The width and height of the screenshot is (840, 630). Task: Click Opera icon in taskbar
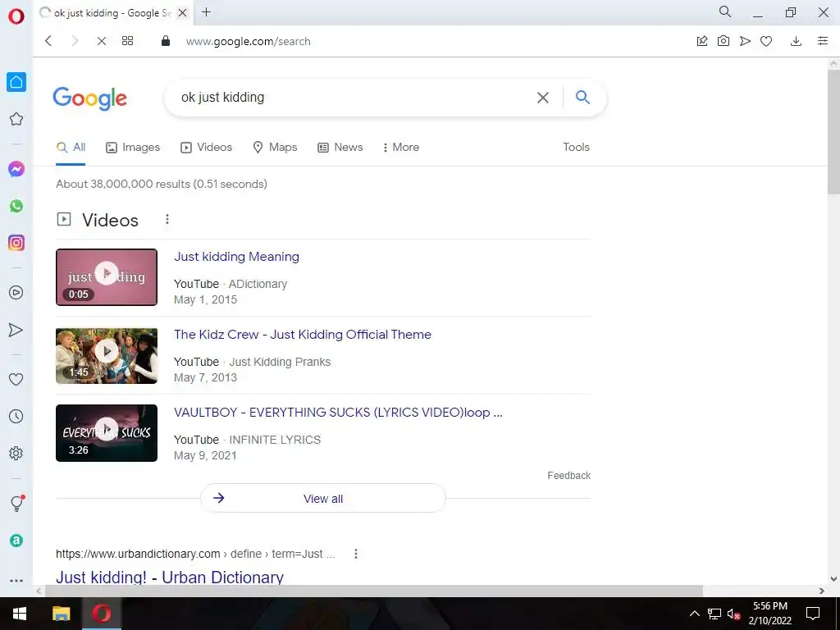point(102,614)
